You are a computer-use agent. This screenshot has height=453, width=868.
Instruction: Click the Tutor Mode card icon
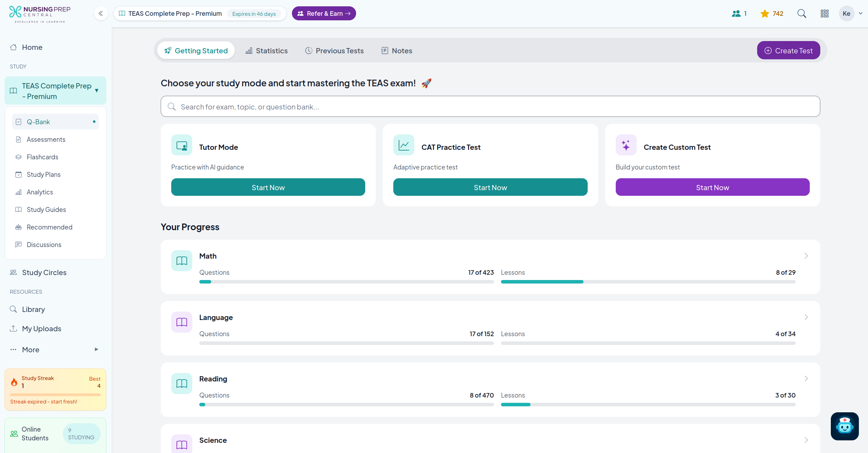click(x=182, y=145)
